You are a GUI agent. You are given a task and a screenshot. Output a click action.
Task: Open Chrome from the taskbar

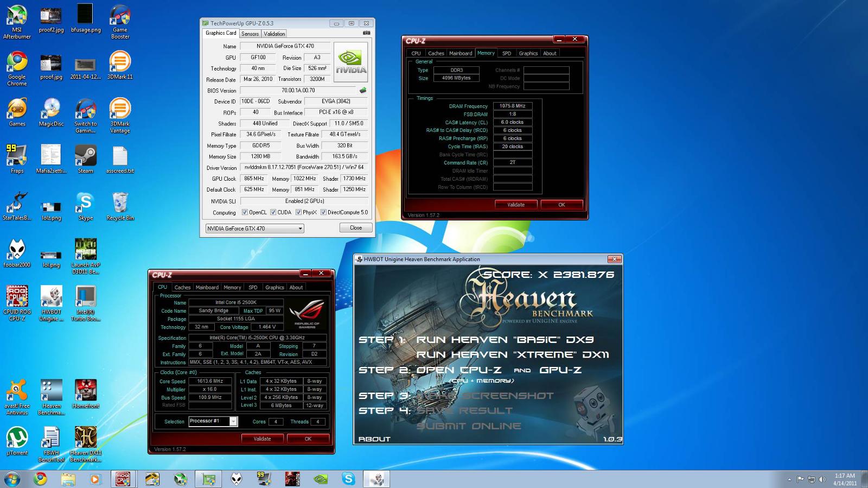click(40, 479)
